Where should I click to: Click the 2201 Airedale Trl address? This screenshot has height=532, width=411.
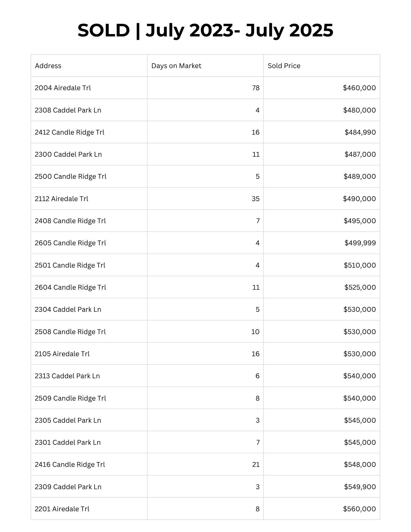[x=62, y=509]
